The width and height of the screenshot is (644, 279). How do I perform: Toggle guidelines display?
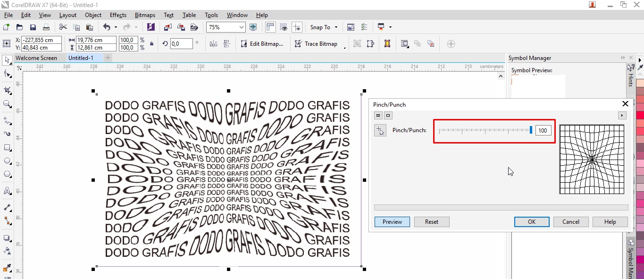tap(298, 27)
